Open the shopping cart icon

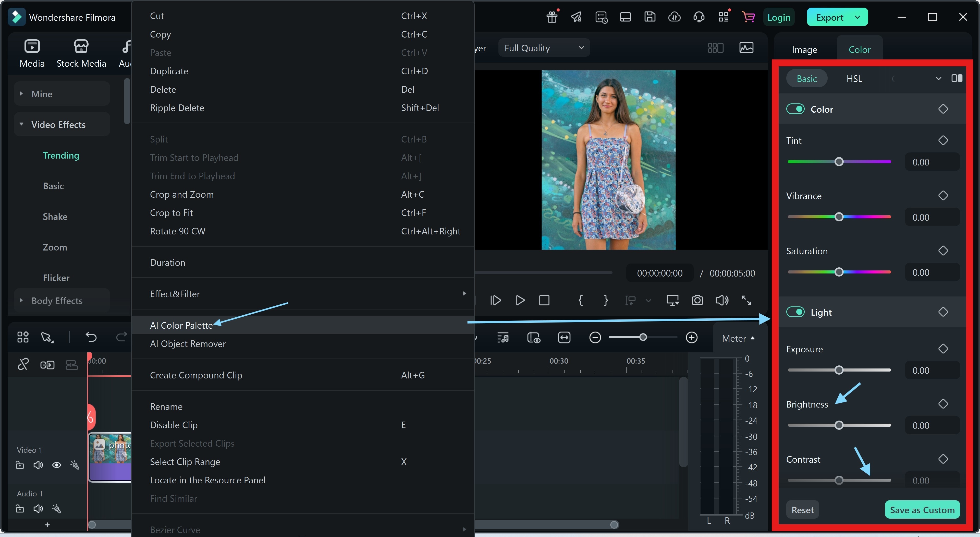tap(748, 17)
